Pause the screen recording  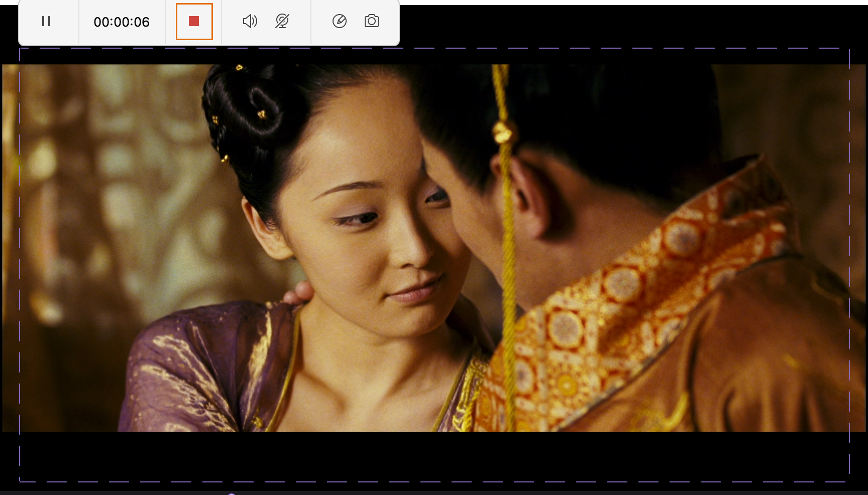coord(46,21)
